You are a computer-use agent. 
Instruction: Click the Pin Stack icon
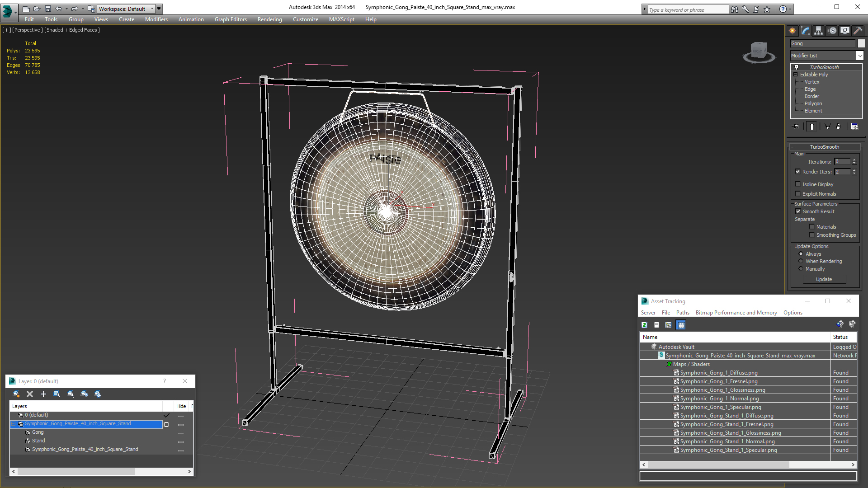pos(796,127)
